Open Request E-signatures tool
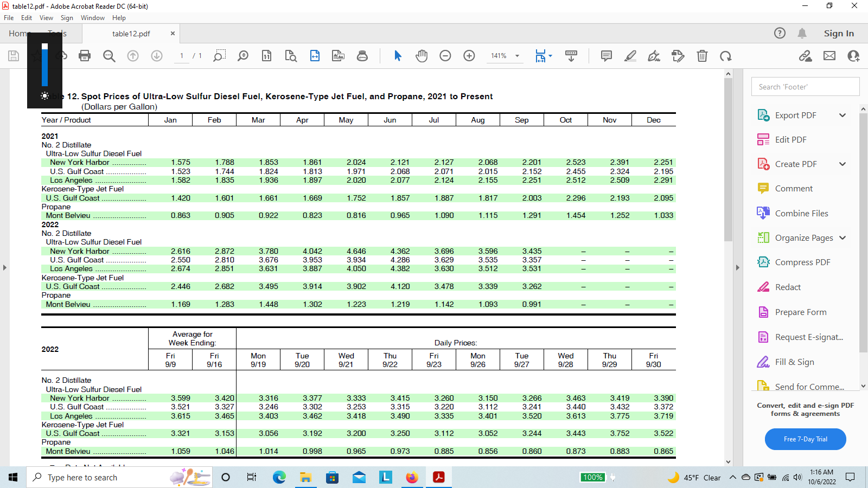This screenshot has height=488, width=868. (x=800, y=337)
